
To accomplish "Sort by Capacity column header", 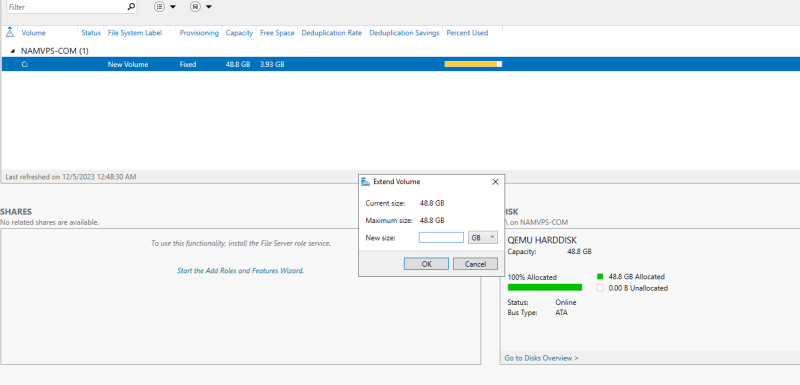I will coord(239,33).
